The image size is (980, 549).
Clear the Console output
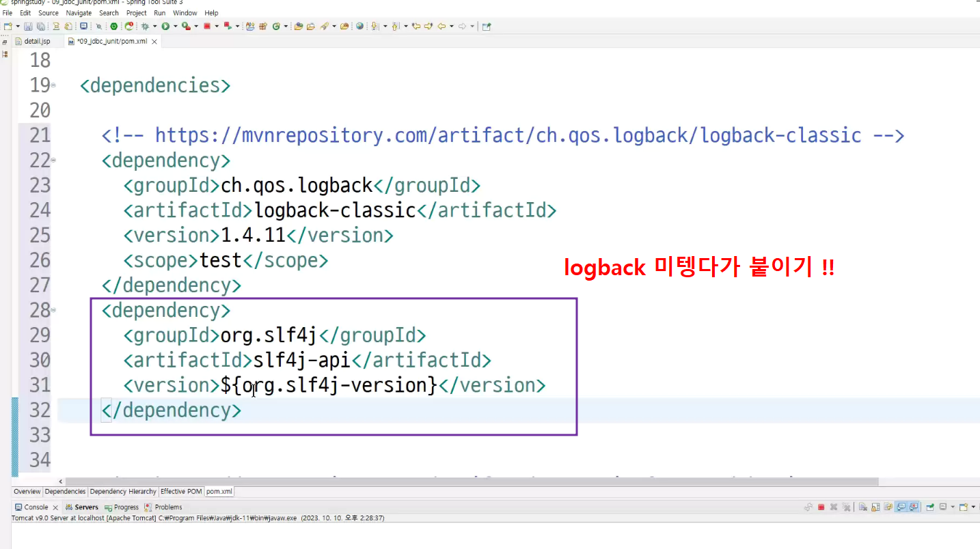click(x=863, y=507)
